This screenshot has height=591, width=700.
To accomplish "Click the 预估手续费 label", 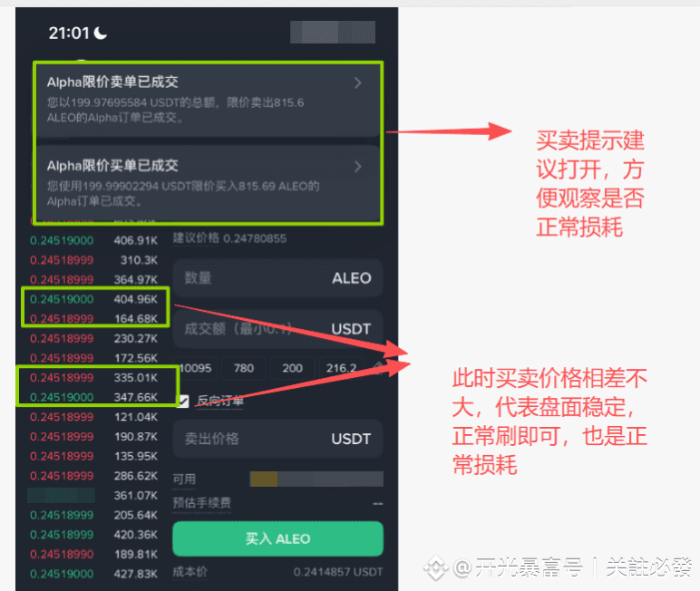I will click(x=202, y=503).
